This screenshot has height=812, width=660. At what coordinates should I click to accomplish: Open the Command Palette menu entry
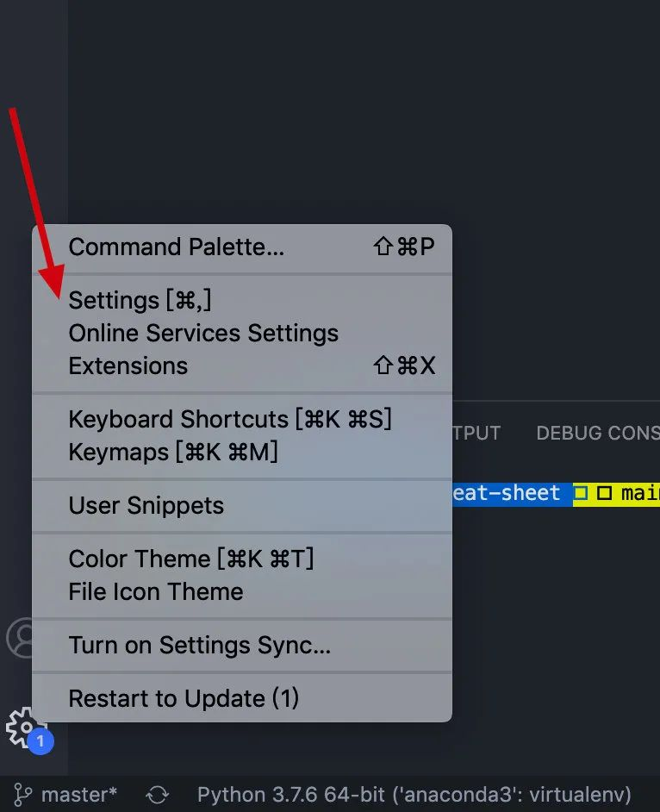point(242,247)
